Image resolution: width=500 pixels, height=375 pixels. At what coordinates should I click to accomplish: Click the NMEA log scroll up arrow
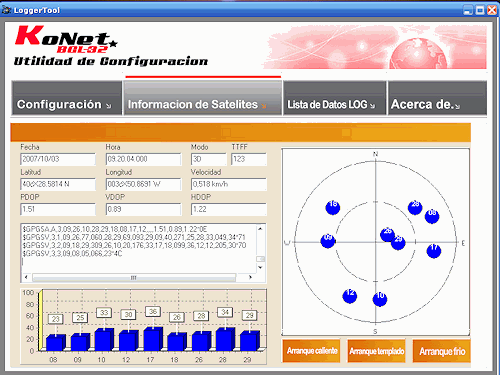point(260,229)
